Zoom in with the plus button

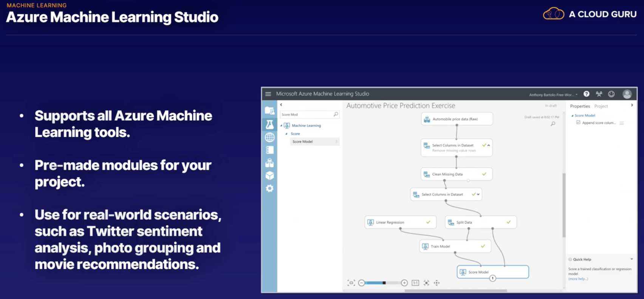click(404, 283)
